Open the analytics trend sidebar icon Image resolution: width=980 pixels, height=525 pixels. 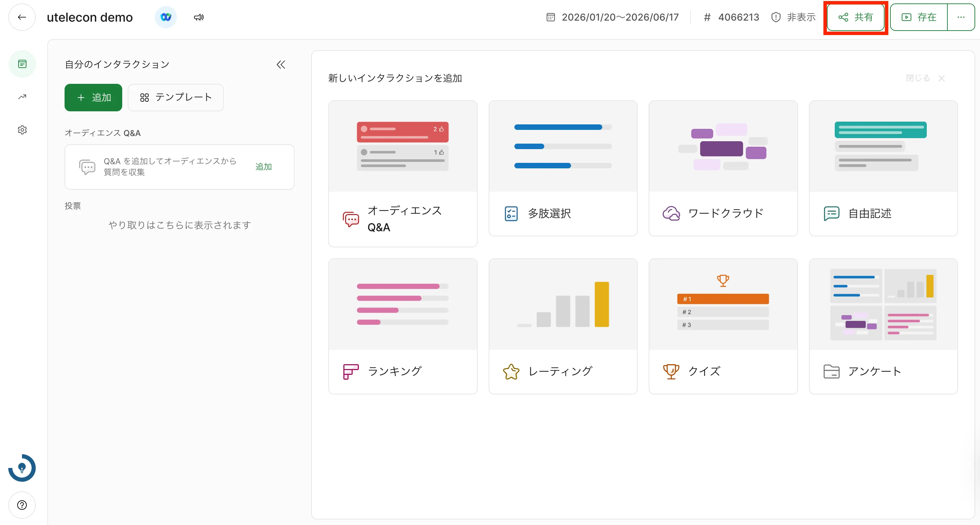pos(22,97)
